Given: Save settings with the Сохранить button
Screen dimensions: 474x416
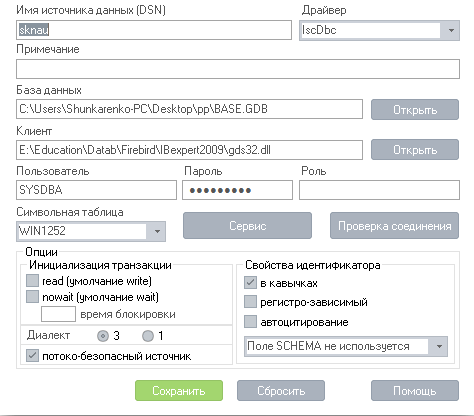Looking at the screenshot, I should (x=179, y=390).
